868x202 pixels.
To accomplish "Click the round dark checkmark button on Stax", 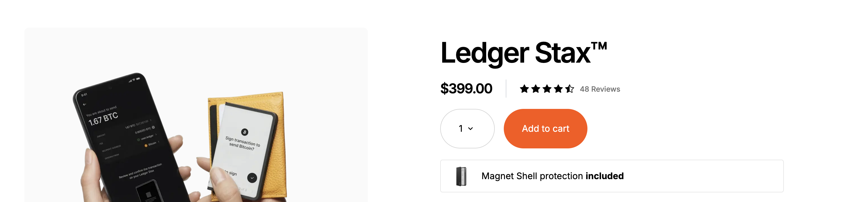I will (252, 178).
